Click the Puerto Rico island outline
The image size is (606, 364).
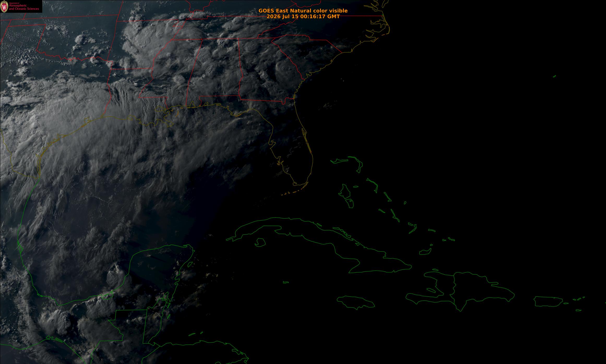pyautogui.click(x=548, y=301)
